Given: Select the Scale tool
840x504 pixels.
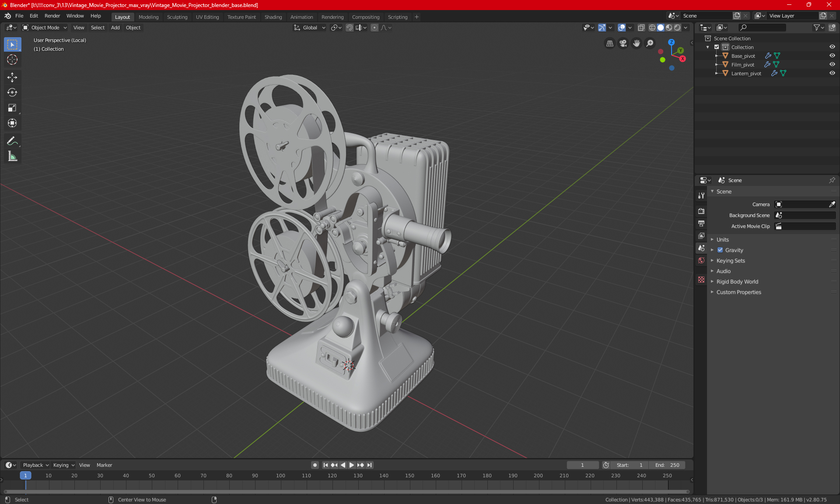Looking at the screenshot, I should tap(12, 108).
